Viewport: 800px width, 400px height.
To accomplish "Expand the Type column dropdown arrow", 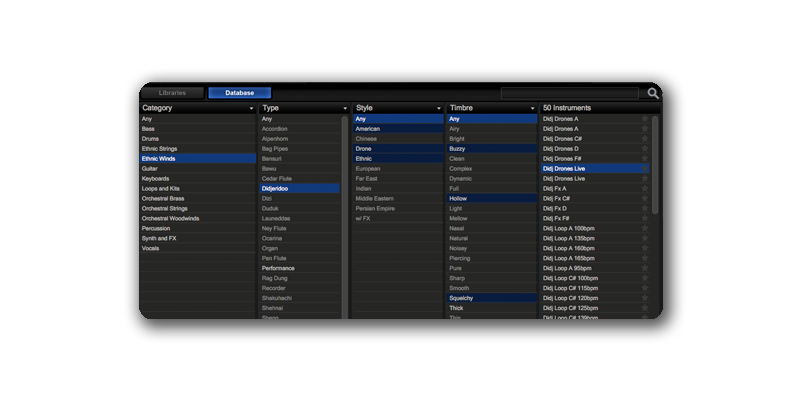I will 345,108.
